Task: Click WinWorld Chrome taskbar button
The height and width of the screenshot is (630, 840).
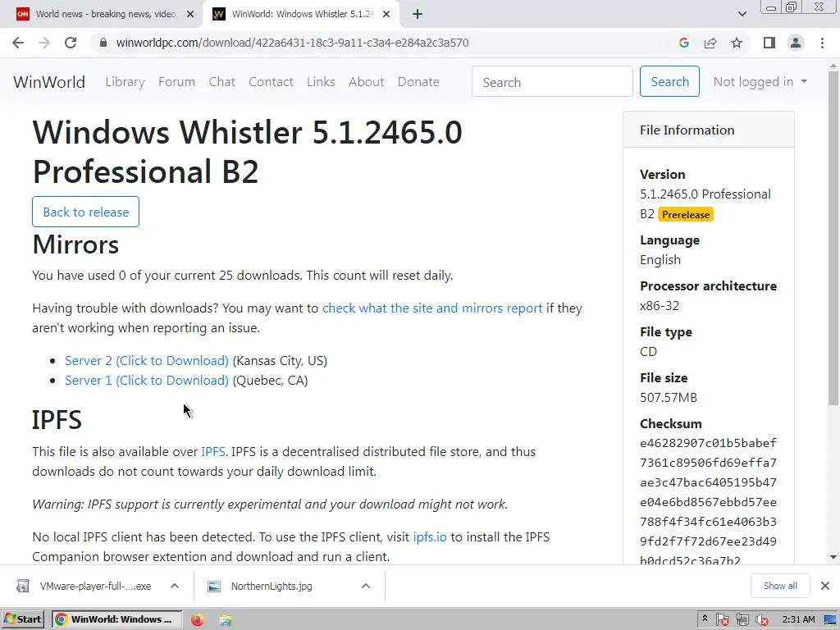Action: coord(116,619)
